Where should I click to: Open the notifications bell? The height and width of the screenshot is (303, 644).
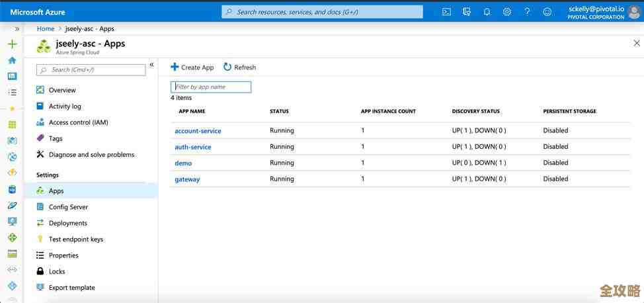coord(487,12)
